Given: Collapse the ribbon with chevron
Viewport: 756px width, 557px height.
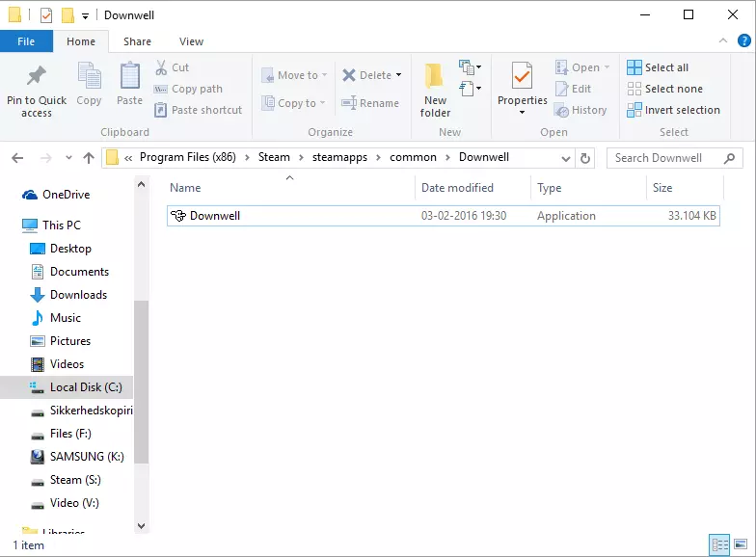Looking at the screenshot, I should pyautogui.click(x=723, y=40).
